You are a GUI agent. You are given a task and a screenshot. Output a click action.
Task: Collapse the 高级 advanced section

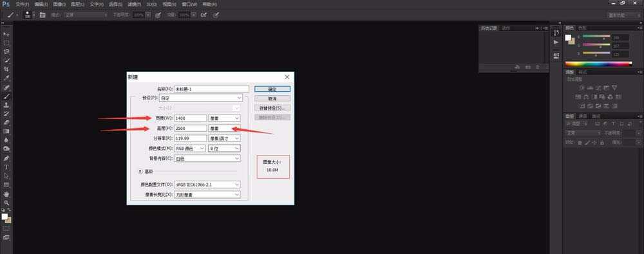(x=140, y=171)
